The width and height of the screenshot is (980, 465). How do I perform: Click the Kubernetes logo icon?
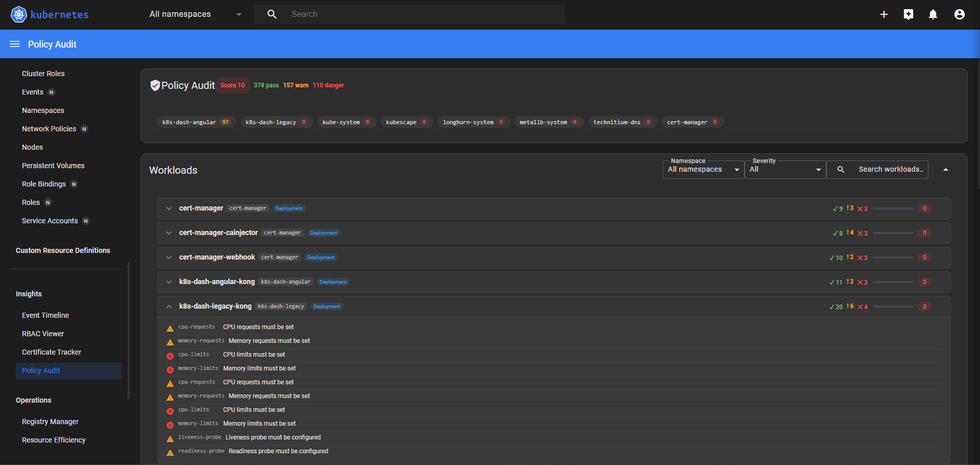coord(19,14)
